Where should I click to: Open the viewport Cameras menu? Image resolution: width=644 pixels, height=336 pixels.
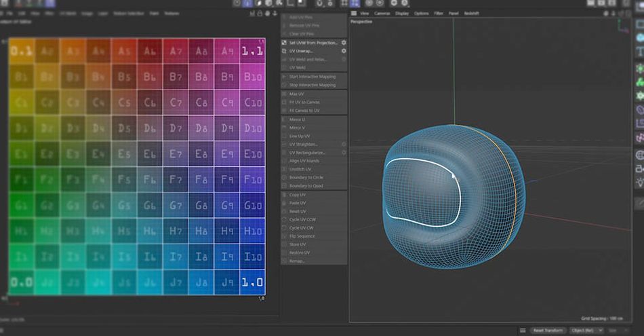[x=382, y=13]
